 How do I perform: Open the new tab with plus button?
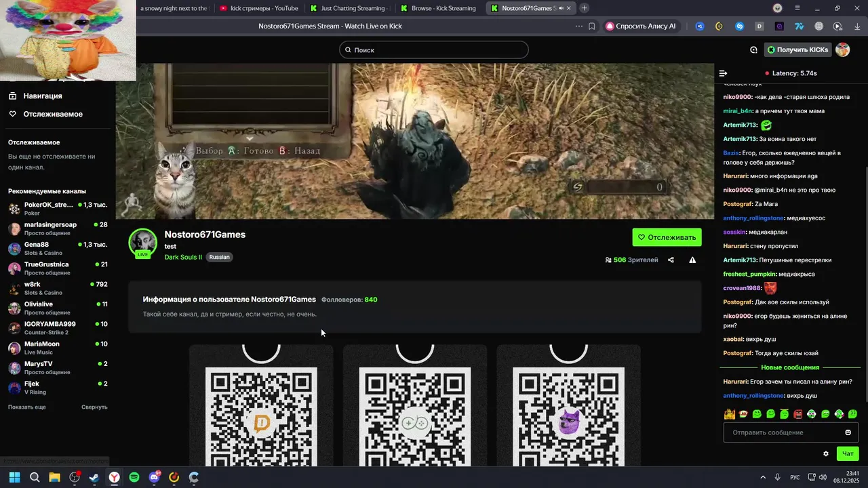[x=585, y=8]
